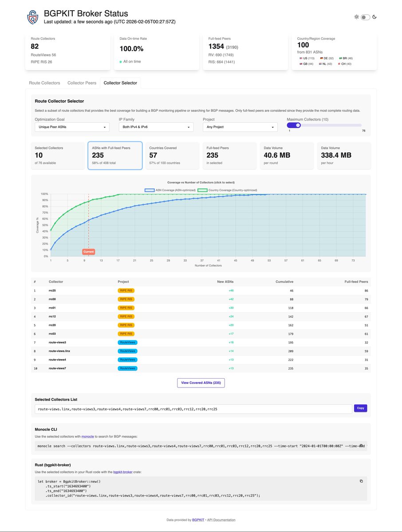Click the rrc12 collector name
This screenshot has height=532, width=402.
(53, 317)
